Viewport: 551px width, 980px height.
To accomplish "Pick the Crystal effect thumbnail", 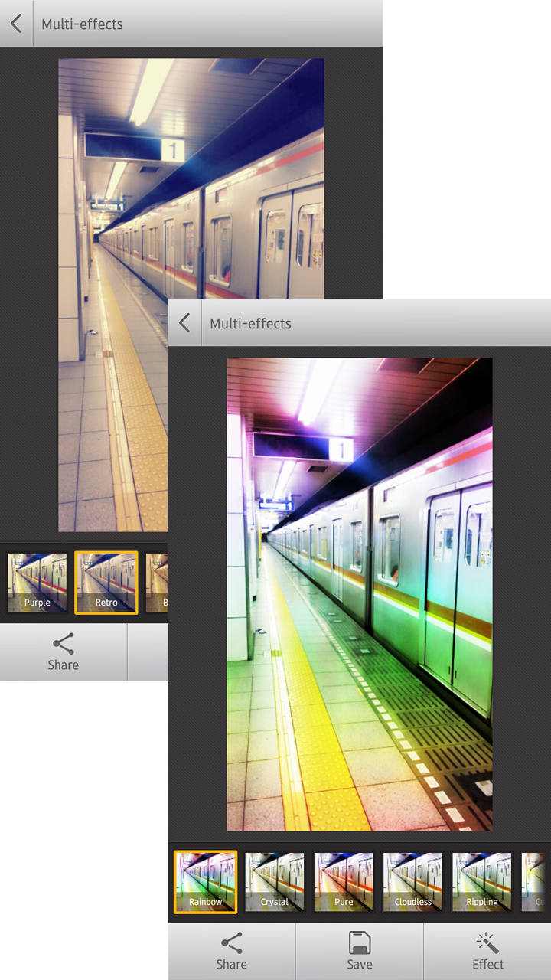I will 275,882.
